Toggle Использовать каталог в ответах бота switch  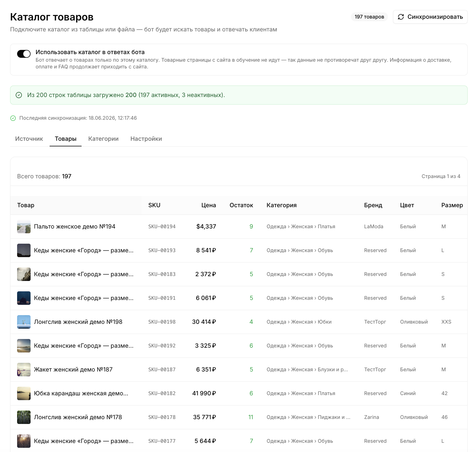pyautogui.click(x=24, y=54)
